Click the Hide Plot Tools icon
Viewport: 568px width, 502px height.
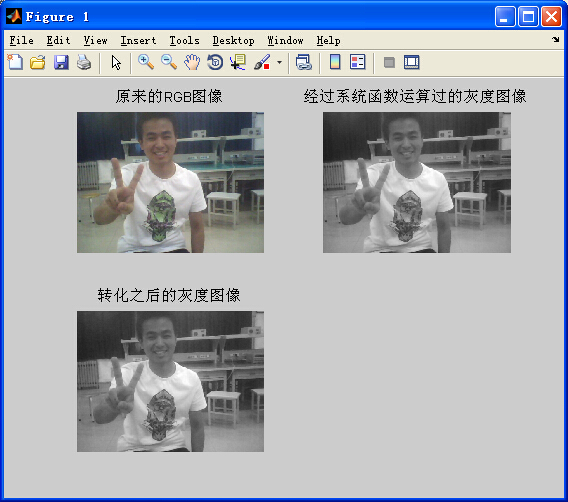[x=389, y=62]
